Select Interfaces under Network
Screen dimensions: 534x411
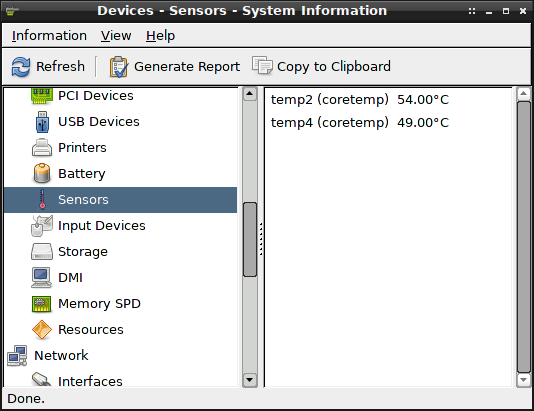click(90, 381)
